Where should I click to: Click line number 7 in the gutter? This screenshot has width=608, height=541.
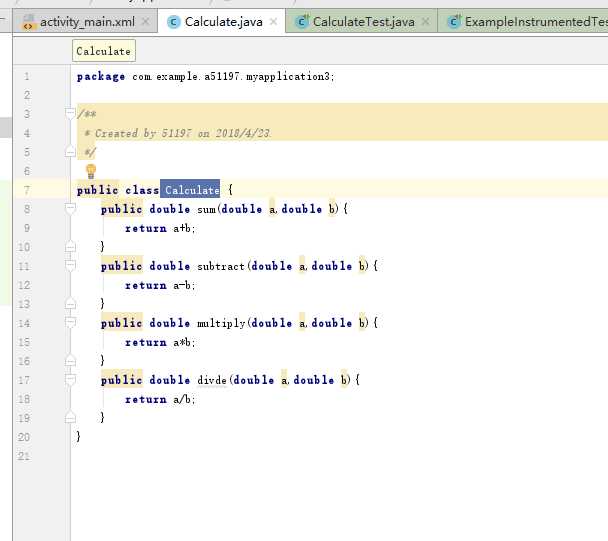[27, 190]
